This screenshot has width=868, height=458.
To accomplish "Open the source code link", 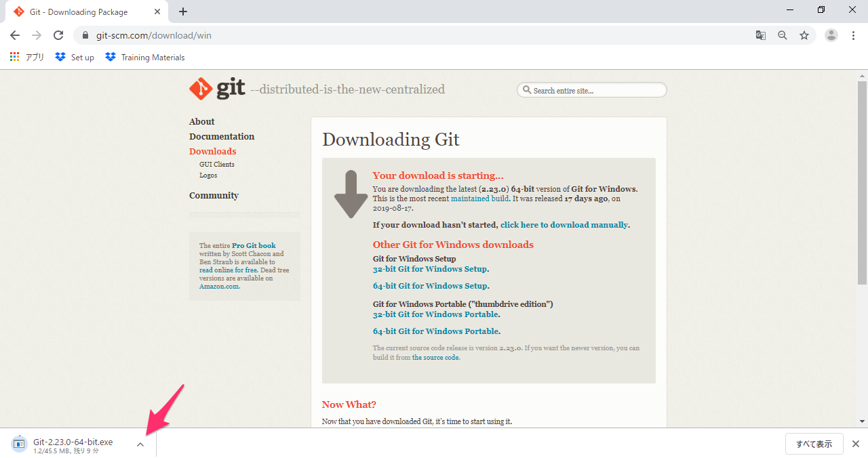I will tap(435, 358).
